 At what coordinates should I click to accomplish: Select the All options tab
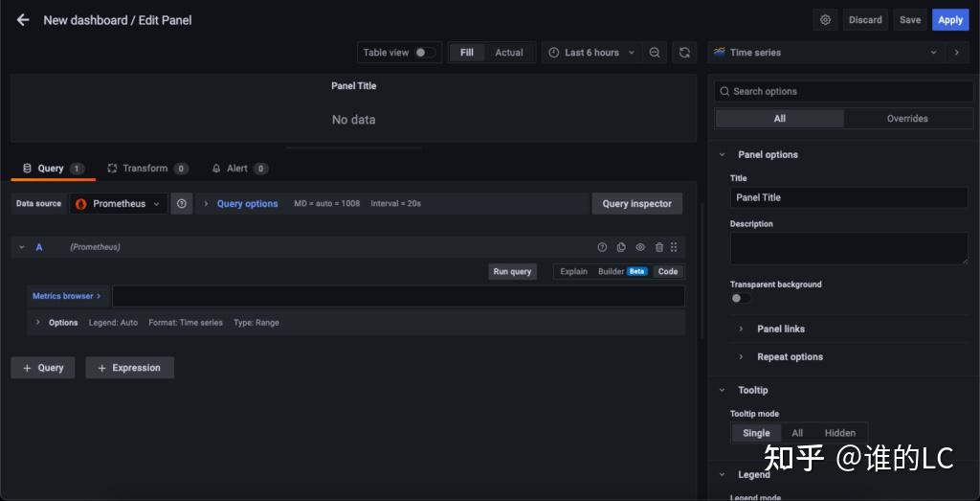779,119
